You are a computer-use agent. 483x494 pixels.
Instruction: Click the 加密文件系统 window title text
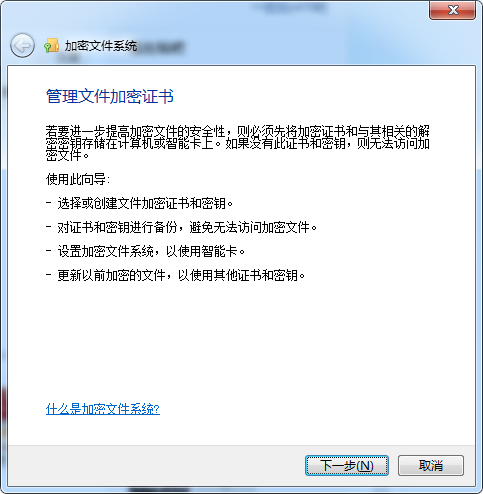[x=101, y=46]
